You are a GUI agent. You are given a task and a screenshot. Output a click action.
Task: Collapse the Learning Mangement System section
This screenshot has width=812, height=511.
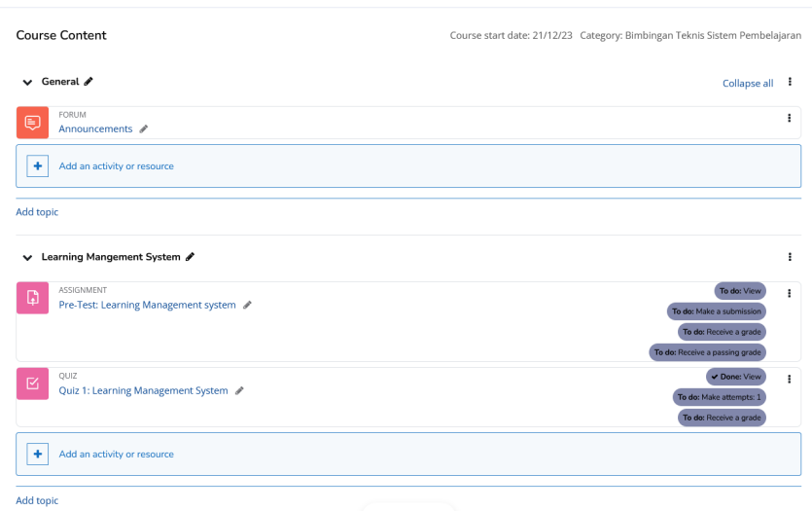(27, 258)
